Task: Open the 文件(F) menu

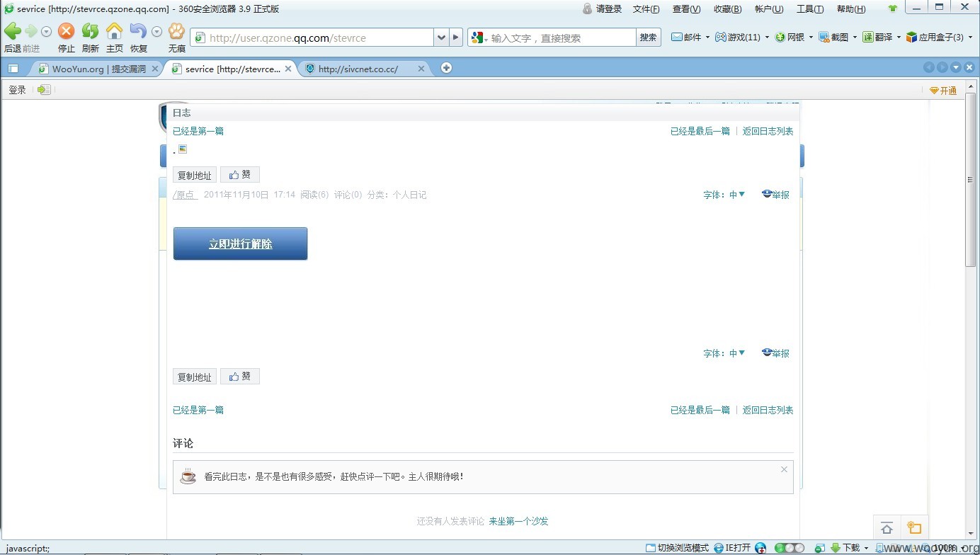Action: 646,9
